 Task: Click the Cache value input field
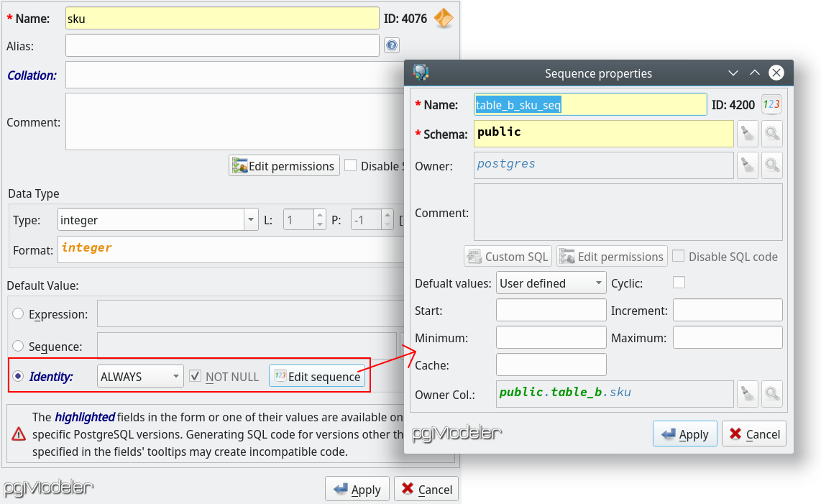point(551,365)
